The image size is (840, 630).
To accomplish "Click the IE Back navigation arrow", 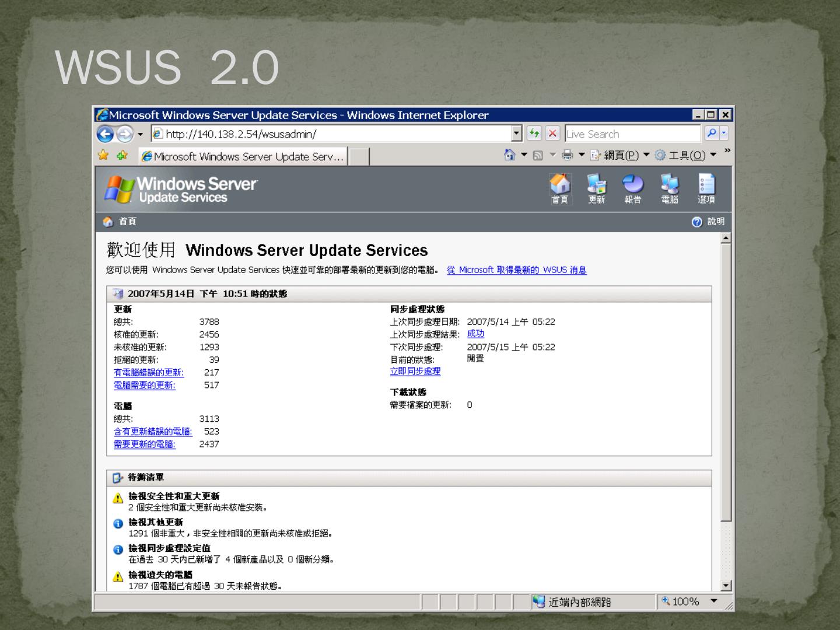I will pyautogui.click(x=106, y=134).
